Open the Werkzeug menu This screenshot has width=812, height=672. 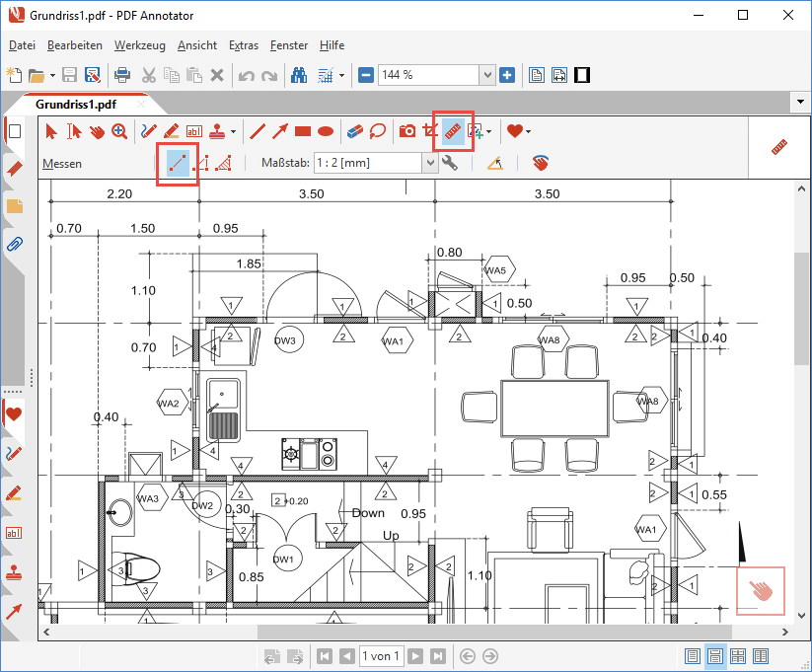(140, 45)
